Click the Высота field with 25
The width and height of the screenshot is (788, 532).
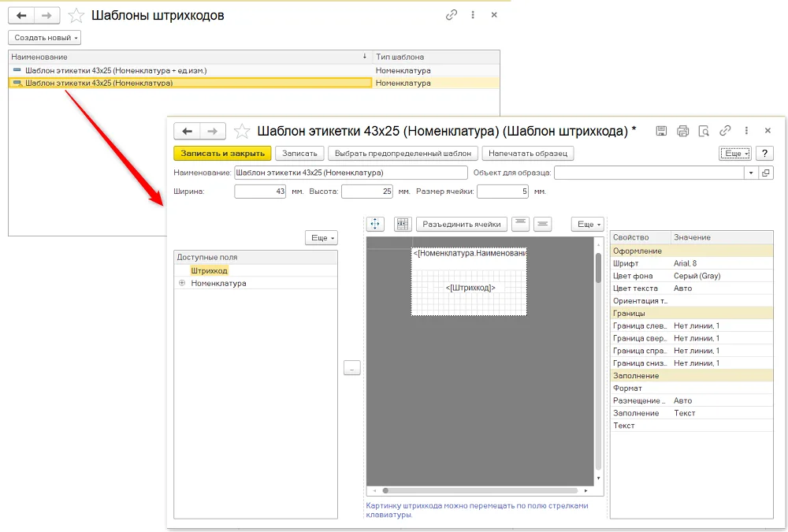pyautogui.click(x=367, y=192)
